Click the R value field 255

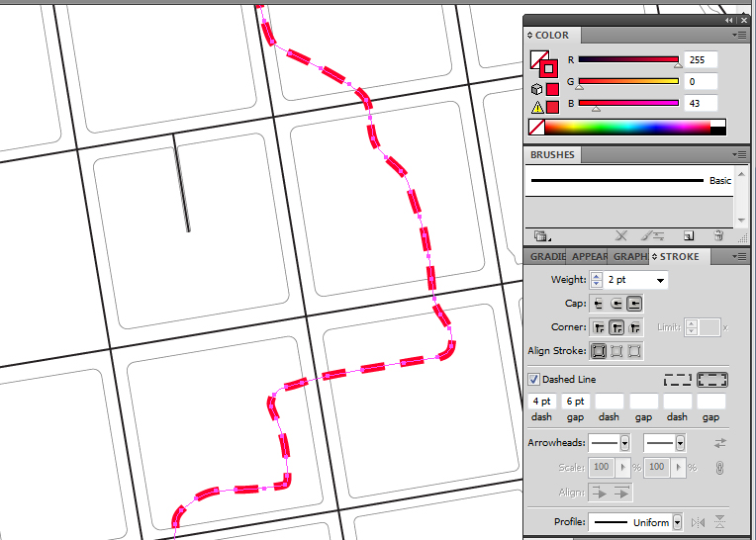pos(701,59)
